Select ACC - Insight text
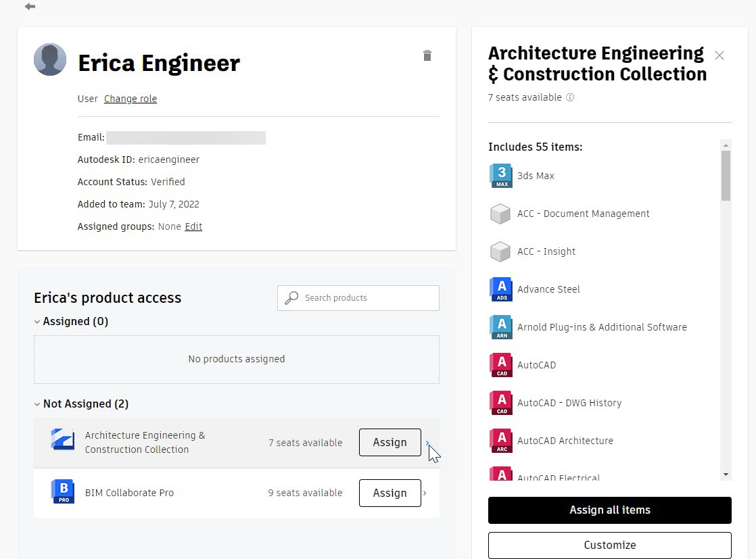756x559 pixels. pyautogui.click(x=546, y=251)
